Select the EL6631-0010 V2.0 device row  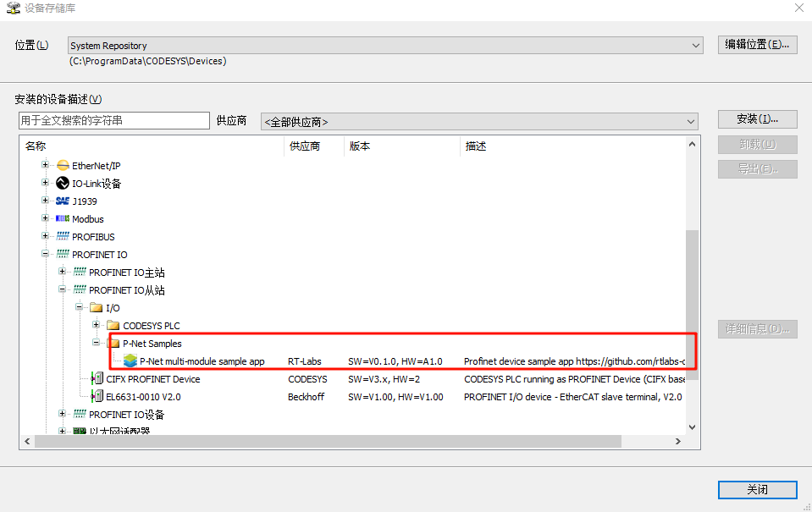pyautogui.click(x=143, y=397)
